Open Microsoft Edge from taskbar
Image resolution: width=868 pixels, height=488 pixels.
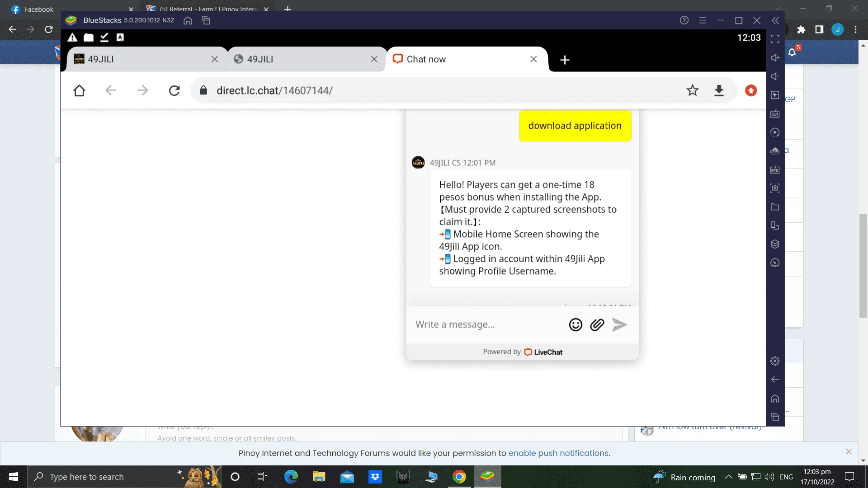(291, 477)
